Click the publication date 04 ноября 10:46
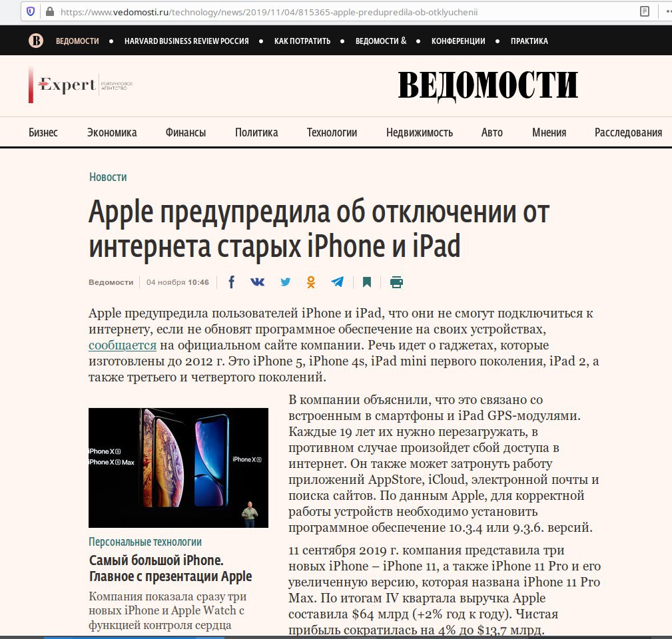 [178, 282]
